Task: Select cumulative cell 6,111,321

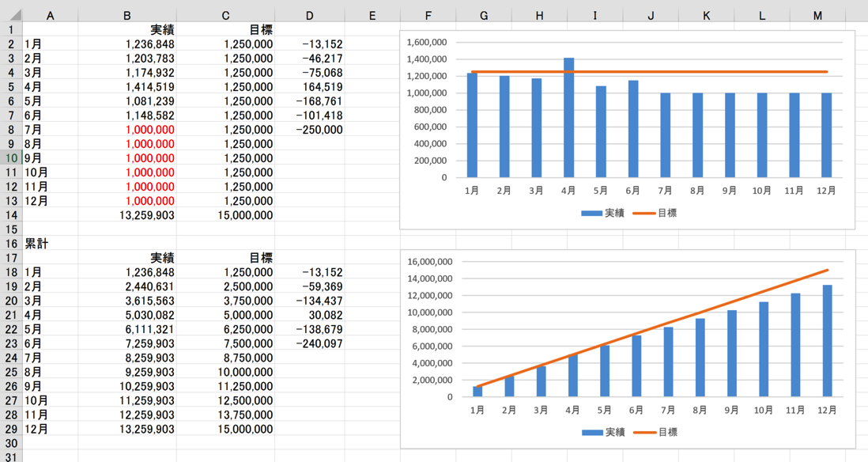Action: [127, 329]
